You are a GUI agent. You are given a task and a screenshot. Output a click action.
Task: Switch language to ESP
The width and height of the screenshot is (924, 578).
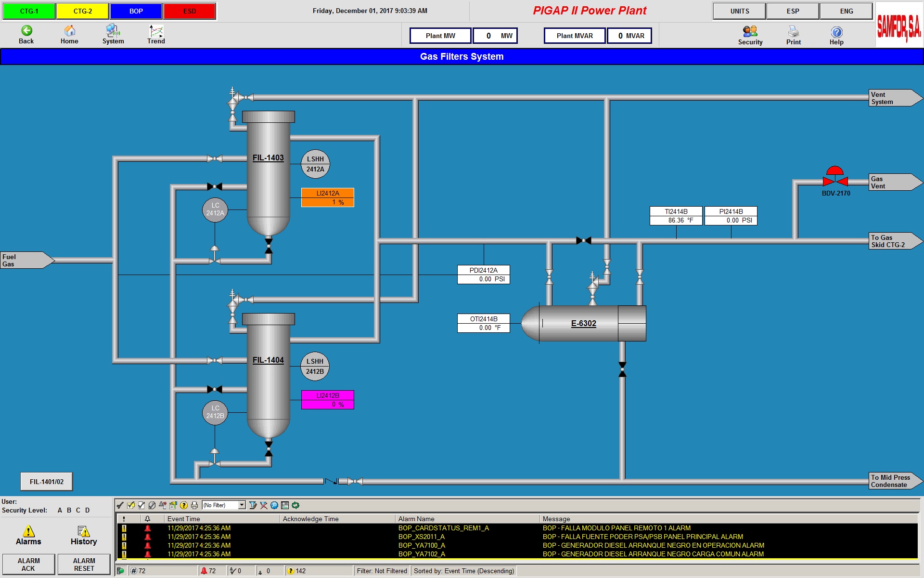pyautogui.click(x=793, y=11)
